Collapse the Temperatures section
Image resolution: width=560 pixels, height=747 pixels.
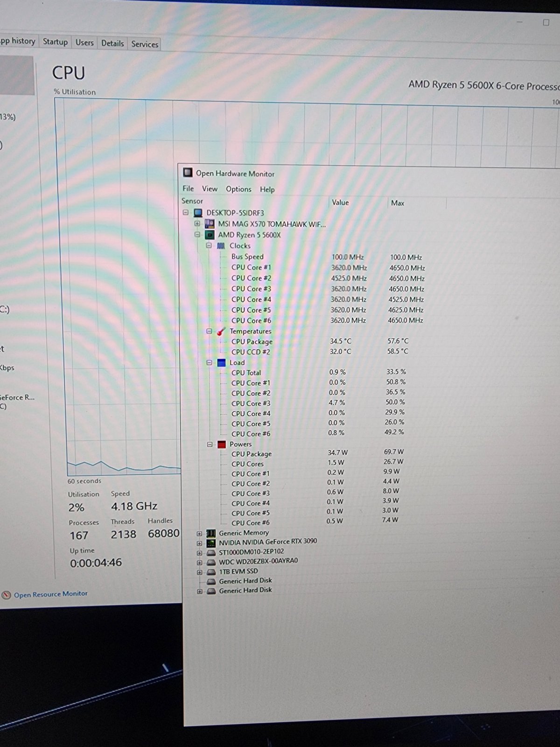click(209, 331)
